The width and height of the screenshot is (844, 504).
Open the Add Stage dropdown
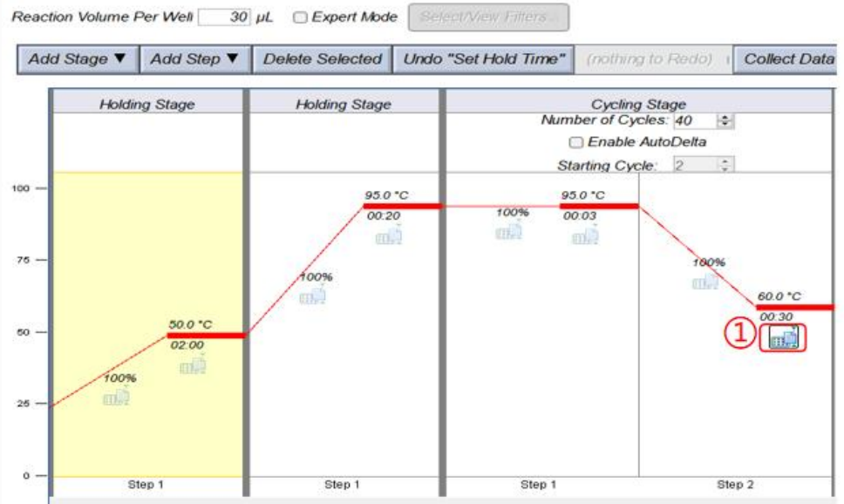pyautogui.click(x=77, y=59)
